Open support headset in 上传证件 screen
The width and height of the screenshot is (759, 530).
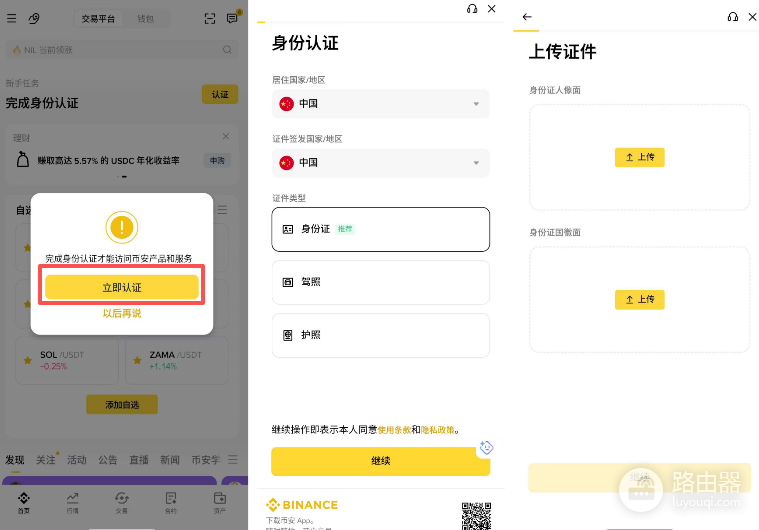[x=733, y=17]
